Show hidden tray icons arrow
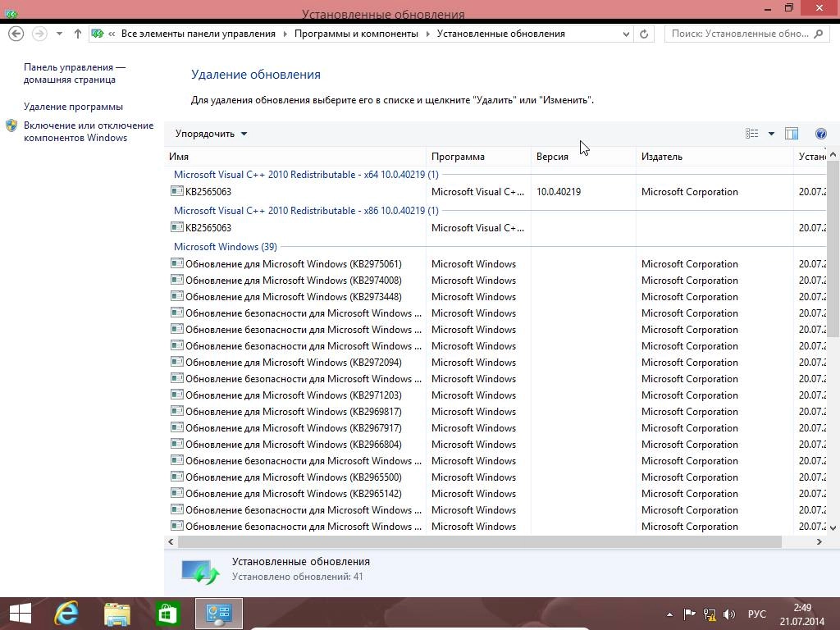Viewport: 840px width, 630px height. coord(669,614)
